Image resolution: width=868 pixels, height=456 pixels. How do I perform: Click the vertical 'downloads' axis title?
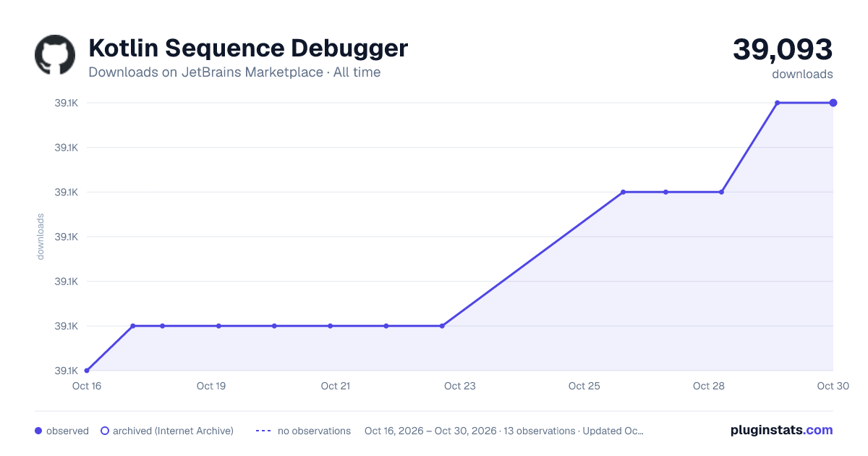(x=41, y=237)
